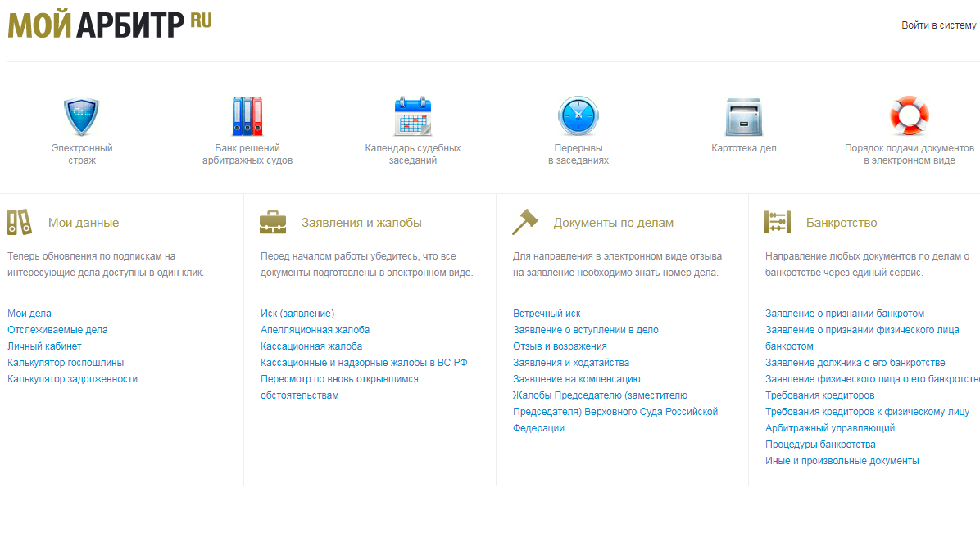Select the Банкротство section heading

tap(842, 223)
